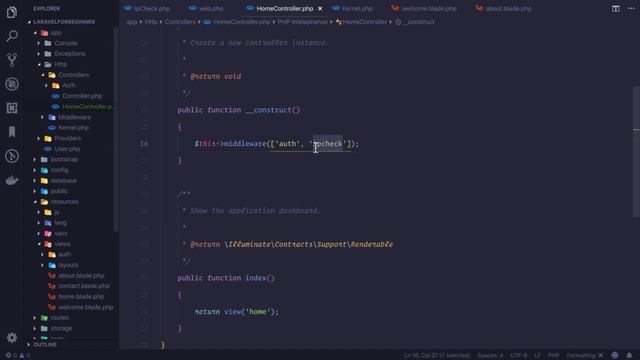Expand the config folder
The width and height of the screenshot is (640, 360).
pyautogui.click(x=59, y=170)
